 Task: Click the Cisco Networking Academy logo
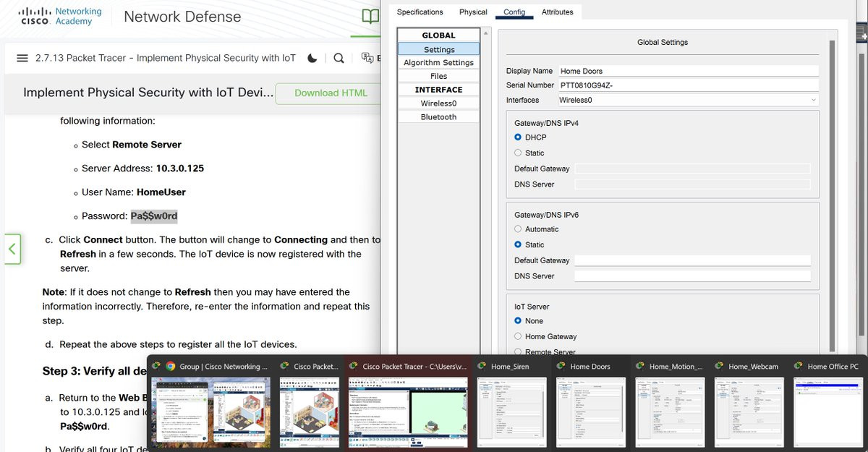pyautogui.click(x=61, y=16)
